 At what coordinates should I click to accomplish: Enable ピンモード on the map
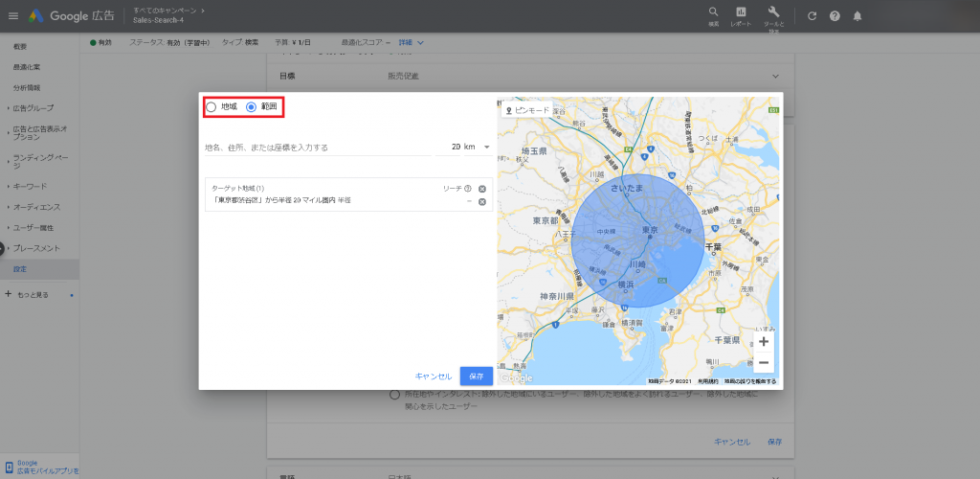click(527, 110)
